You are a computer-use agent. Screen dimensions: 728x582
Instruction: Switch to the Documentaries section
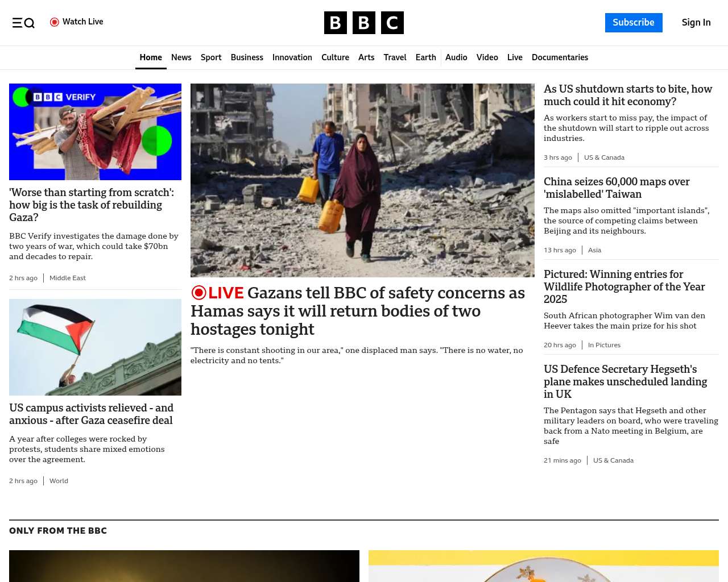[x=560, y=57]
